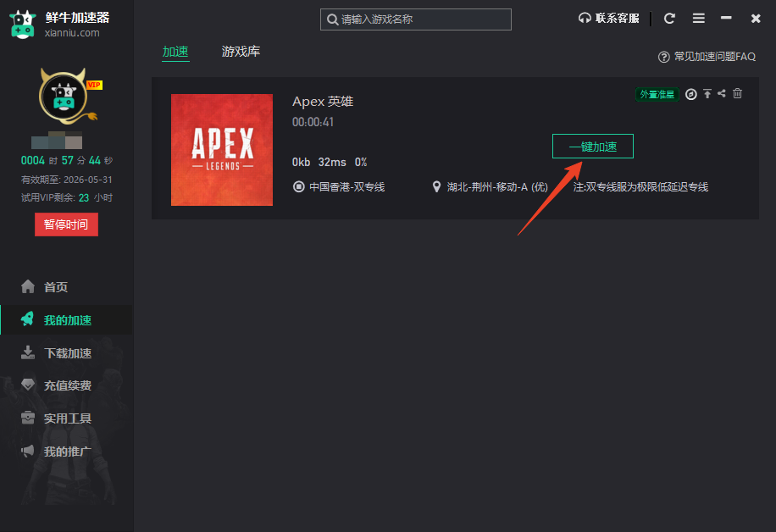Click the 鲜牛加速器 title text
Viewport: 776px width, 532px height.
pyautogui.click(x=78, y=18)
